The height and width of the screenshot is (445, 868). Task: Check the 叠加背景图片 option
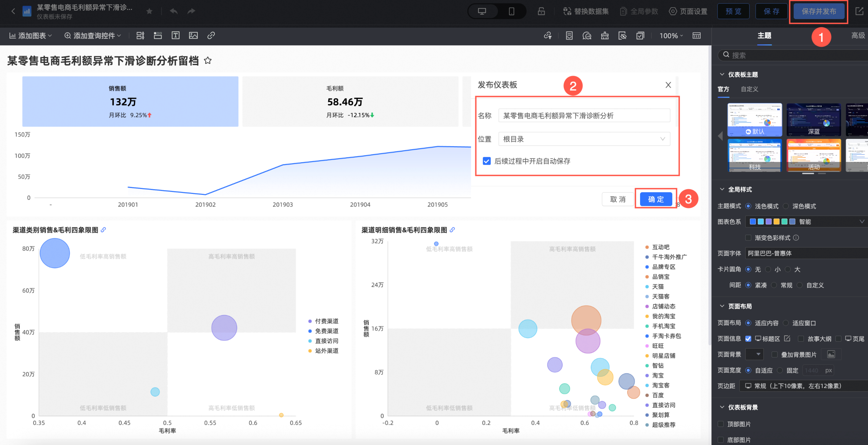coord(775,355)
